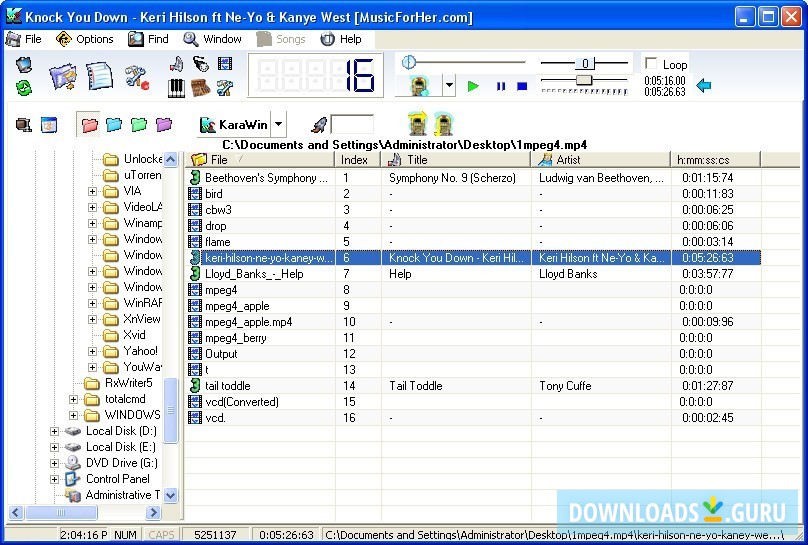Sort the list by the Title column header
This screenshot has height=545, width=808.
pos(456,160)
